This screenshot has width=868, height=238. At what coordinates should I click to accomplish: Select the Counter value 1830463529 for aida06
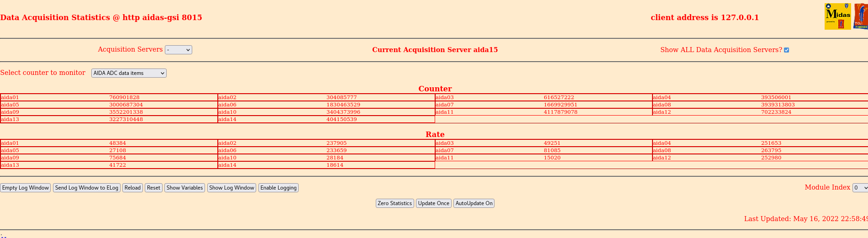(x=343, y=105)
